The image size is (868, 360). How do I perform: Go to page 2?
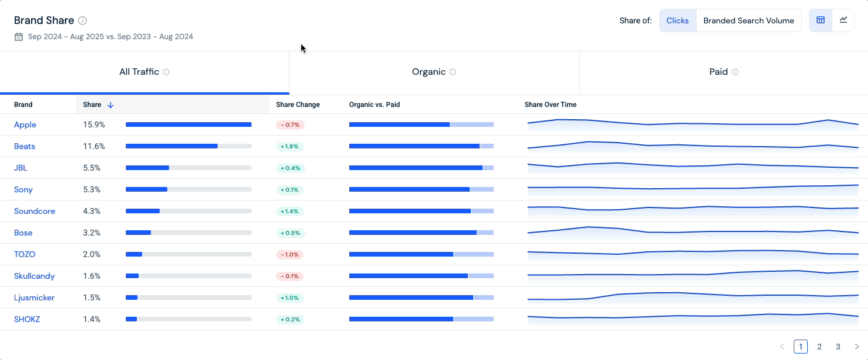click(x=819, y=347)
